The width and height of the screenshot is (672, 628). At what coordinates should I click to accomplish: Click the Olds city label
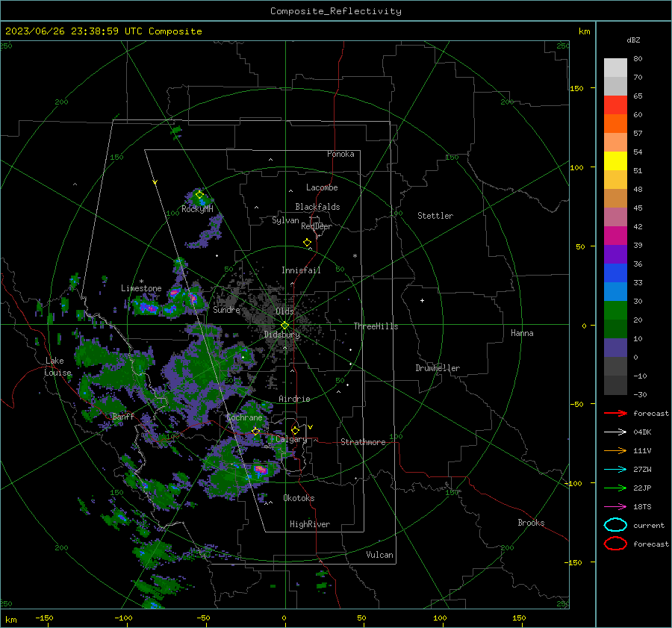pyautogui.click(x=284, y=311)
